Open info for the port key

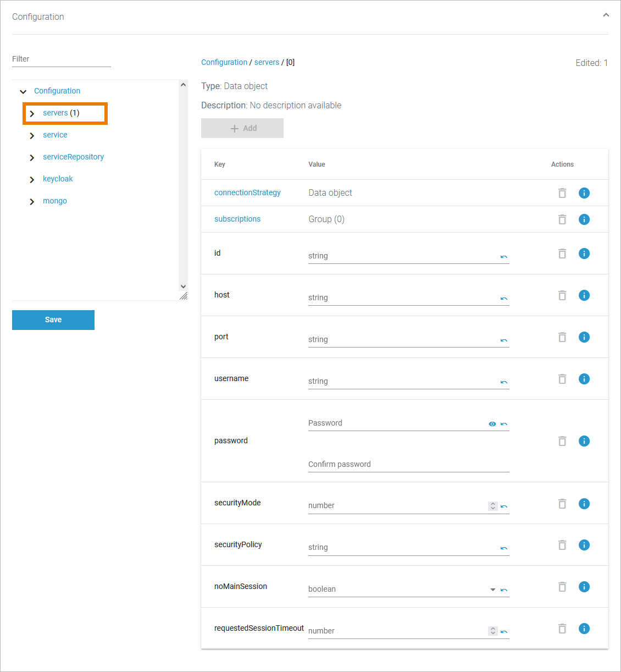(584, 337)
